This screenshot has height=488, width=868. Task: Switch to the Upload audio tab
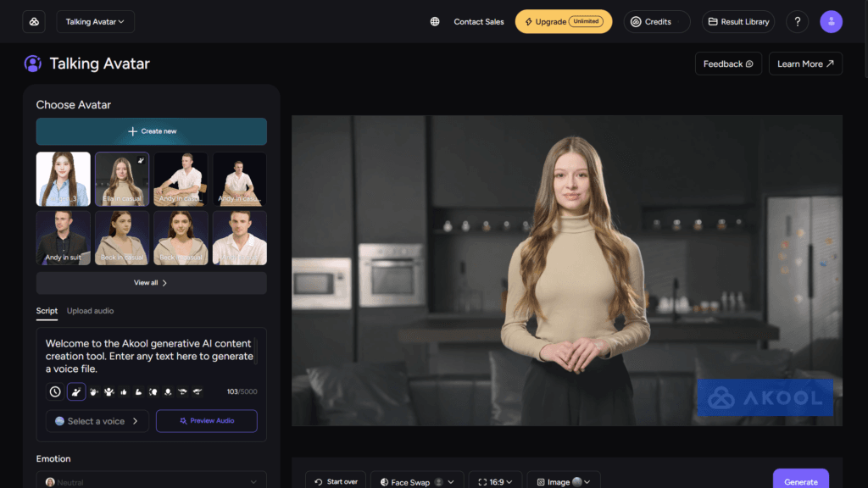(90, 311)
